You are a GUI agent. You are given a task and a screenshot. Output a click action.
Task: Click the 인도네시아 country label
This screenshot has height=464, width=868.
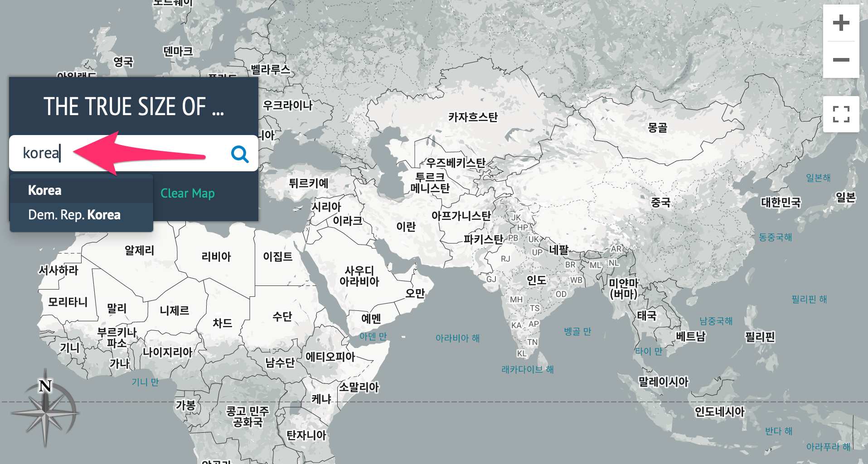[x=720, y=411]
